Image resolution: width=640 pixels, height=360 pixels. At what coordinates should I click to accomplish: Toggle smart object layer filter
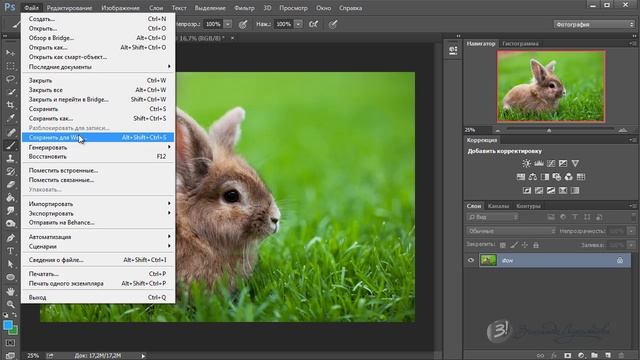click(599, 217)
